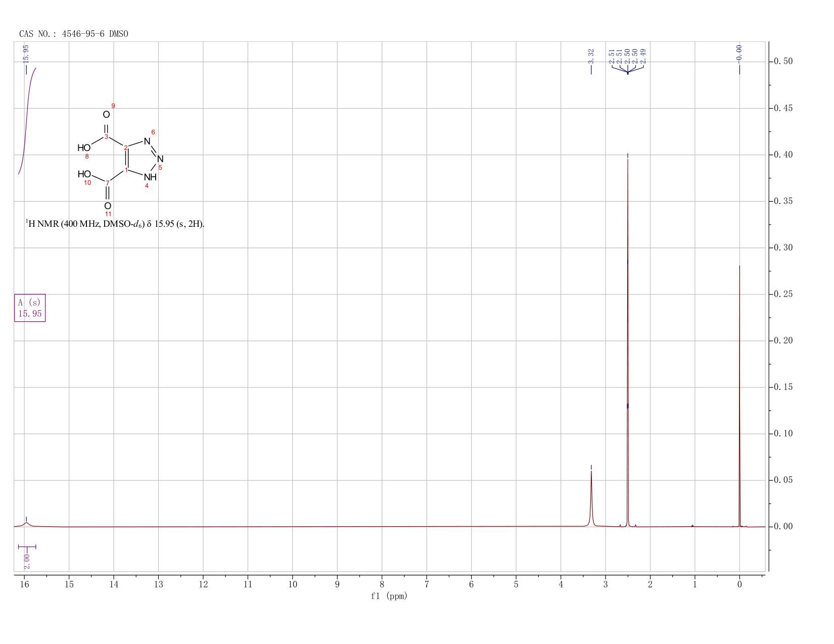
Task: Click the DMSO solvent peak at 2.50 ppm
Action: pos(627,343)
